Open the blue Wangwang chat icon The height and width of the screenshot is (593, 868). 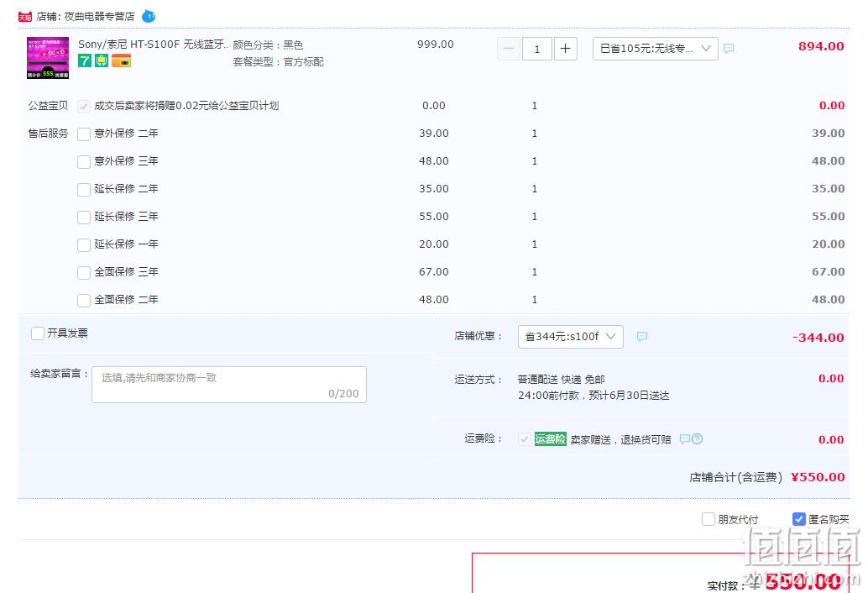pos(149,17)
